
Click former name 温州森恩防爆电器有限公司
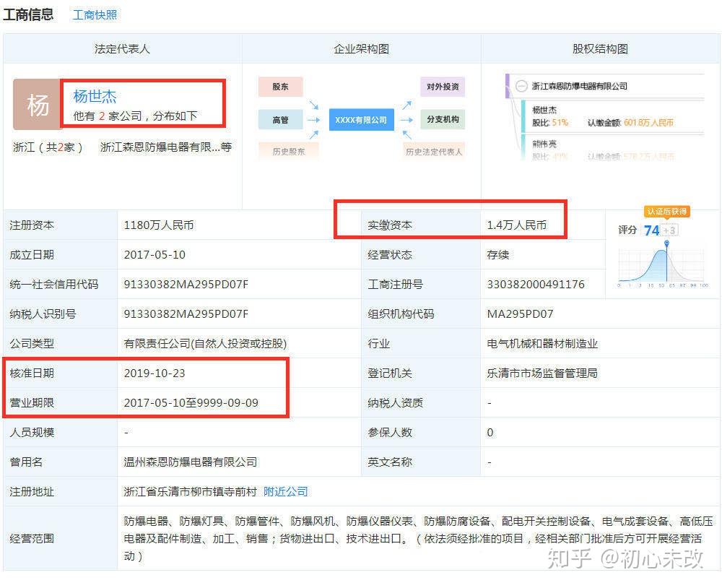(x=190, y=462)
